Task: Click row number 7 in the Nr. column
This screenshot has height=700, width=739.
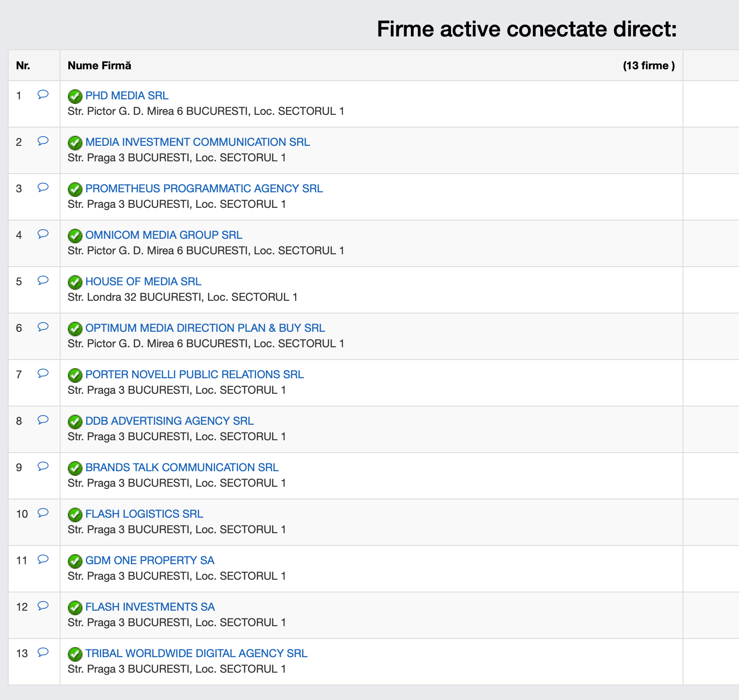Action: [19, 375]
